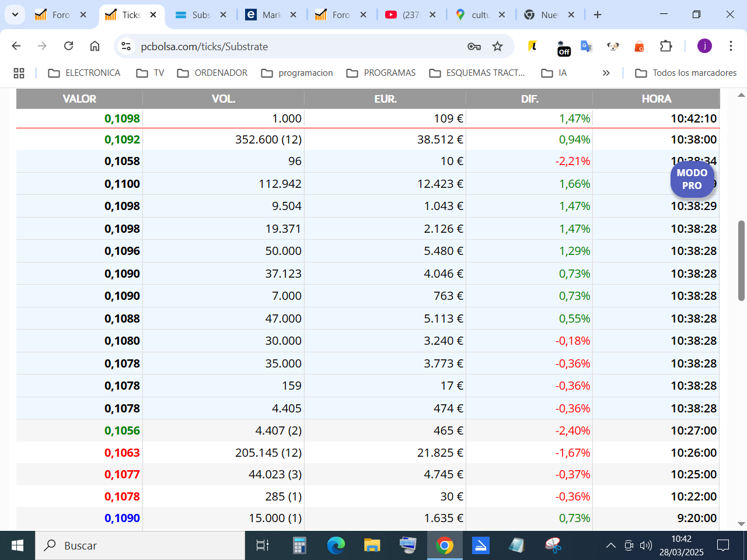This screenshot has width=747, height=560.
Task: Open the ELECTRONICA bookmarks folder
Action: 84,73
